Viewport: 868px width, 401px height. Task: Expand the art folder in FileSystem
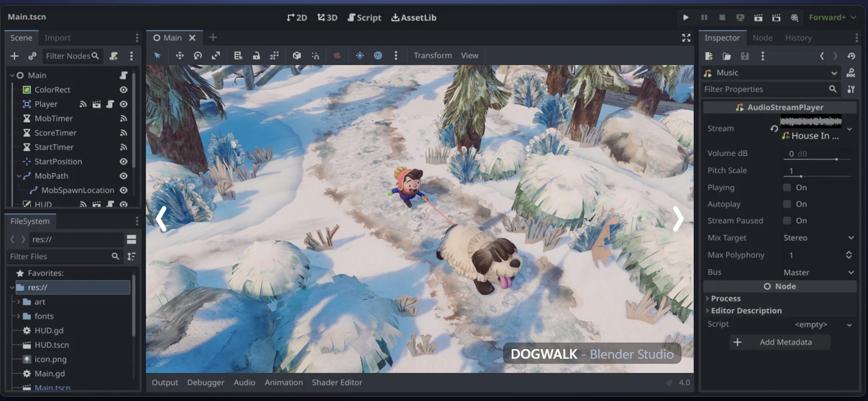click(x=19, y=302)
